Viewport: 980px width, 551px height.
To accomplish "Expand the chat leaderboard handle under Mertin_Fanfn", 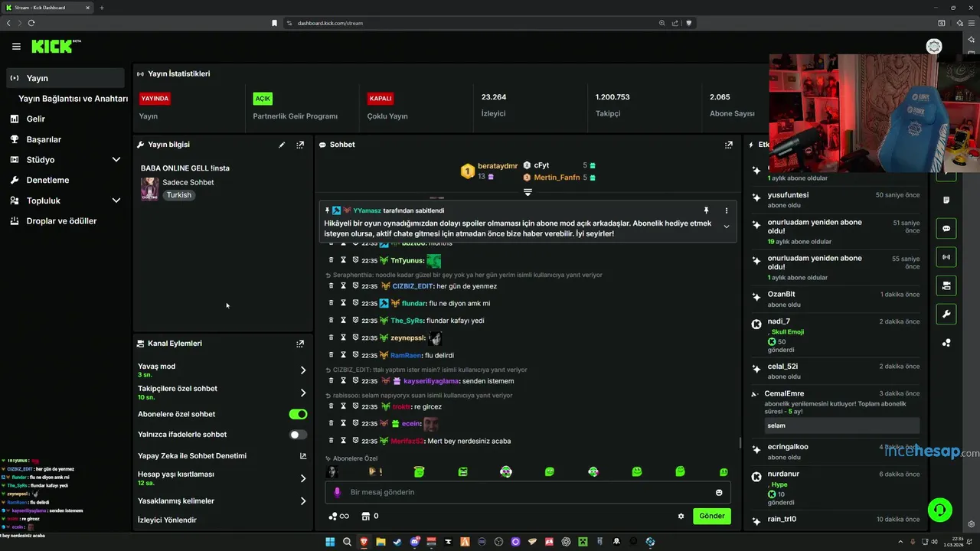I will coord(528,192).
